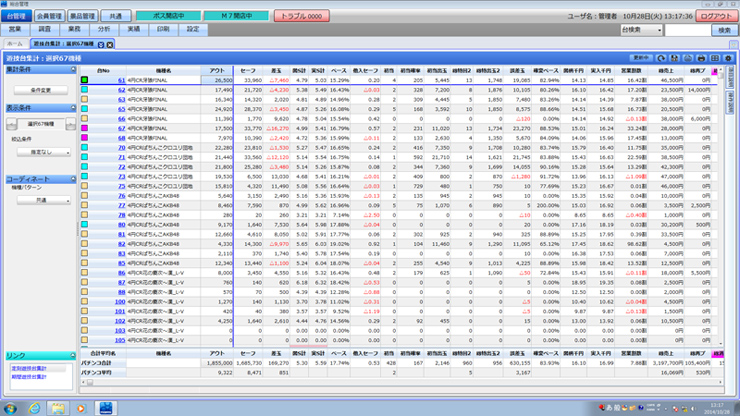Image resolution: width=740 pixels, height=416 pixels.
Task: Click the blue pin icon on 遊技台集計 tab
Action: pos(101,44)
